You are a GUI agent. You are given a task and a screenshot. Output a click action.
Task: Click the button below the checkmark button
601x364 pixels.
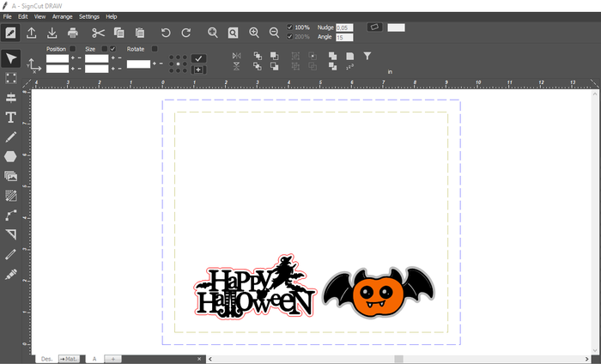198,70
